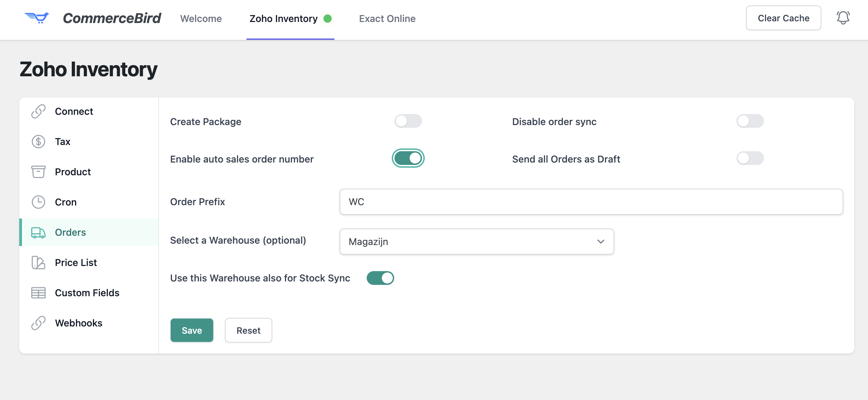Click the Create Package label
868x400 pixels.
[206, 122]
